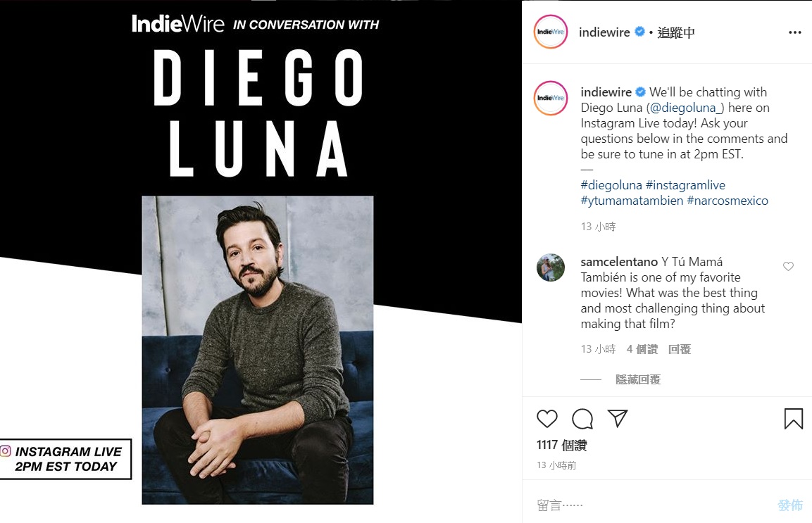
Task: Share the post via paper plane icon
Action: pos(618,418)
